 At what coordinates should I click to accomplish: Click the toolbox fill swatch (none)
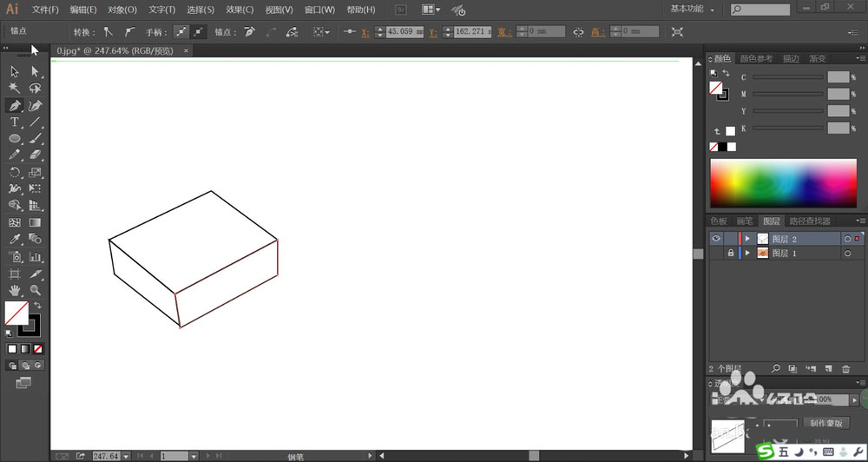(x=16, y=313)
